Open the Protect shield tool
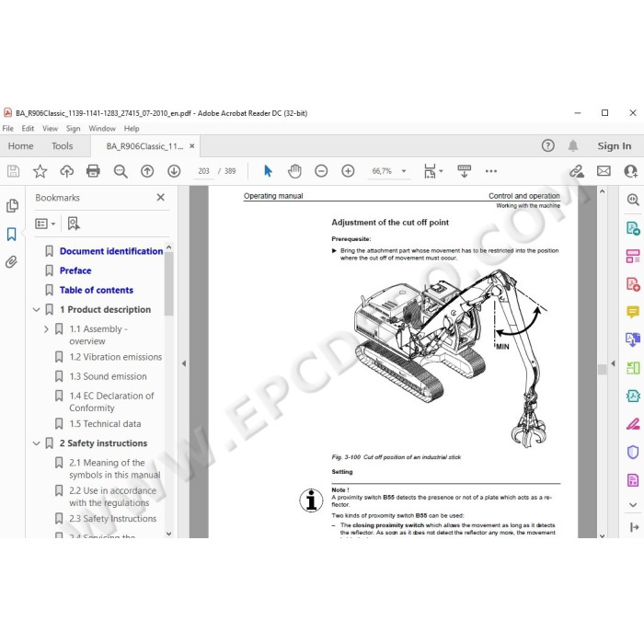This screenshot has width=644, height=644. coord(633,452)
